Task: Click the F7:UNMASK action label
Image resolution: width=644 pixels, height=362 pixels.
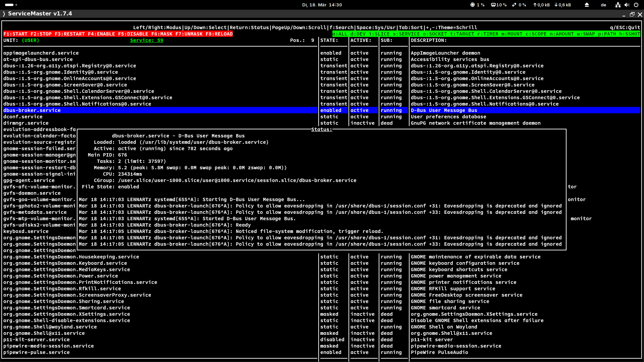Action: coord(189,34)
